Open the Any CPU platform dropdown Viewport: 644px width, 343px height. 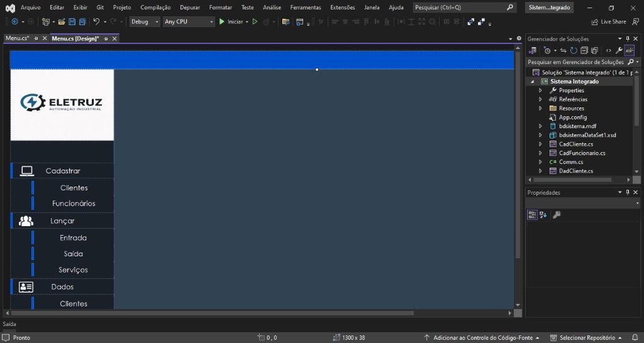[189, 21]
